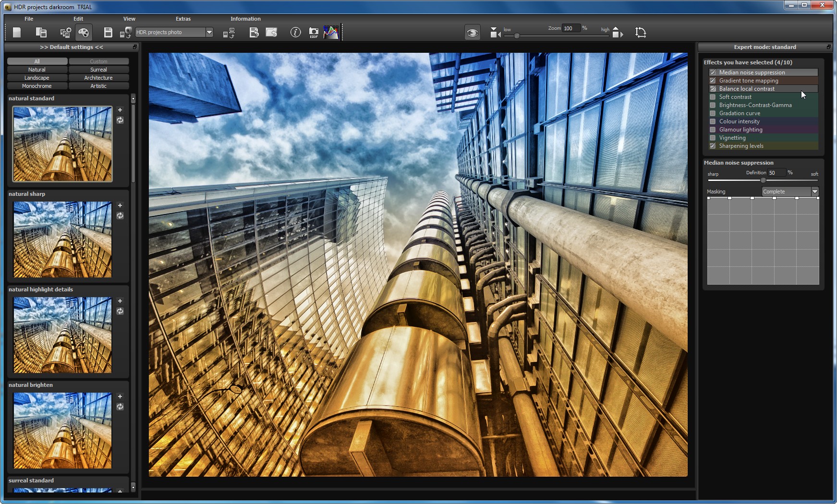The height and width of the screenshot is (504, 837).
Task: Click the presets list scroll down arrow
Action: (133, 487)
